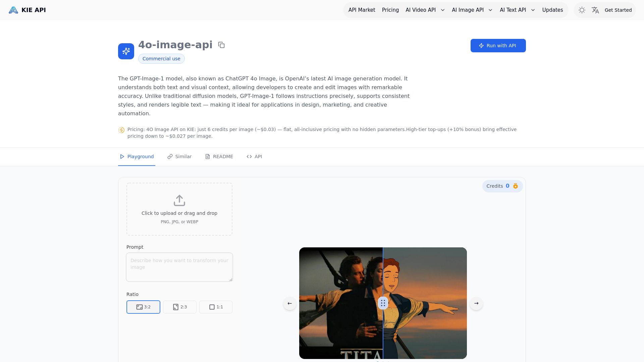644x362 pixels.
Task: Select the 3:2 ratio option
Action: tap(143, 307)
